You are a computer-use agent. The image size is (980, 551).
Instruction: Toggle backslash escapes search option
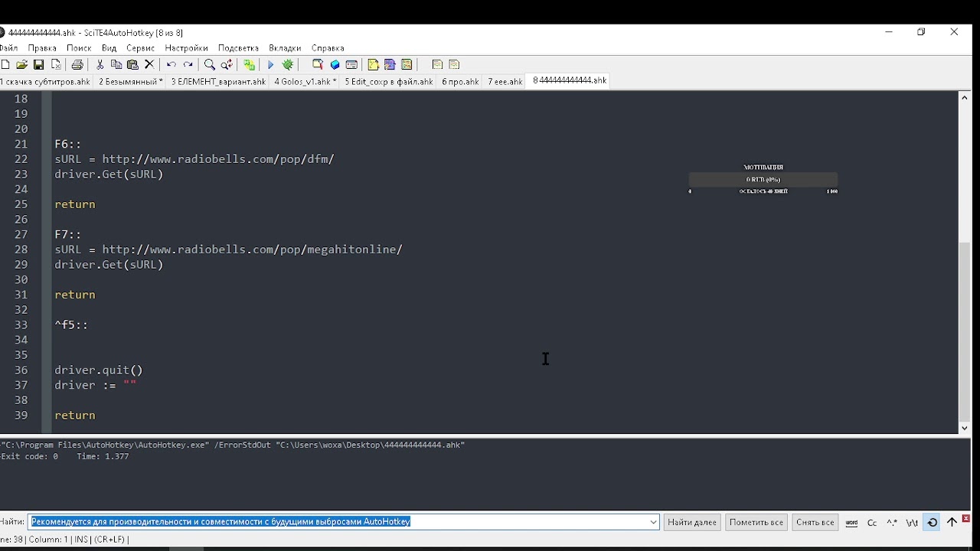click(912, 523)
